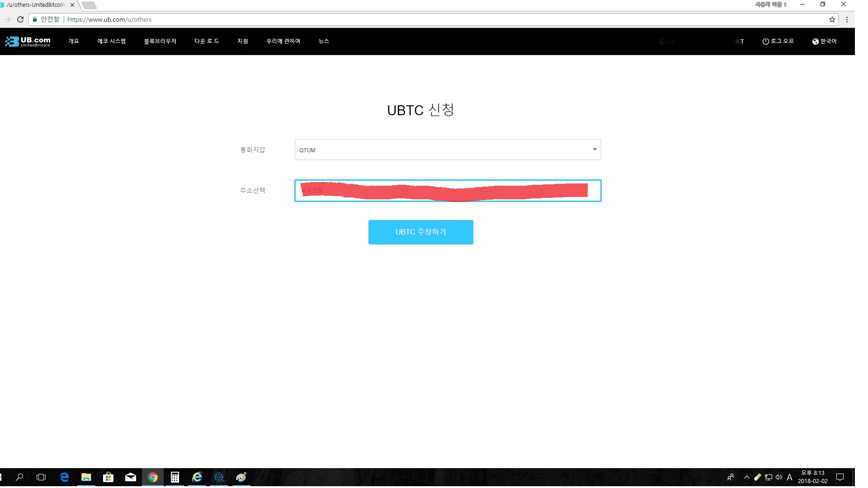Image resolution: width=868 pixels, height=488 pixels.
Task: Open the 우리에 관하여 menu item
Action: (283, 41)
